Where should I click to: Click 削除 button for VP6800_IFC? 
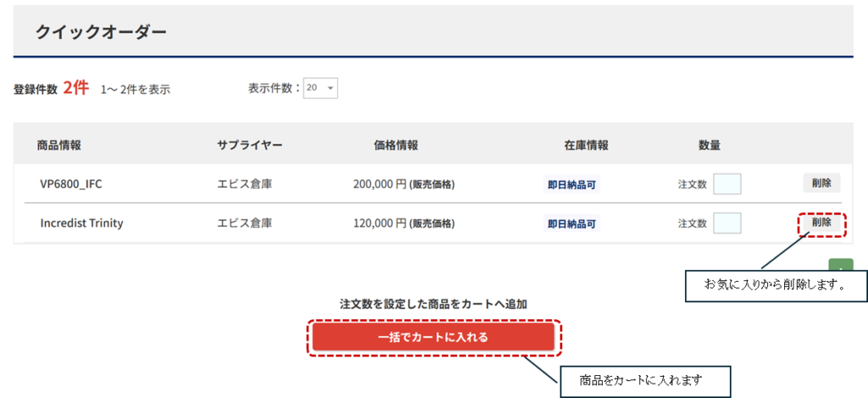(x=821, y=182)
